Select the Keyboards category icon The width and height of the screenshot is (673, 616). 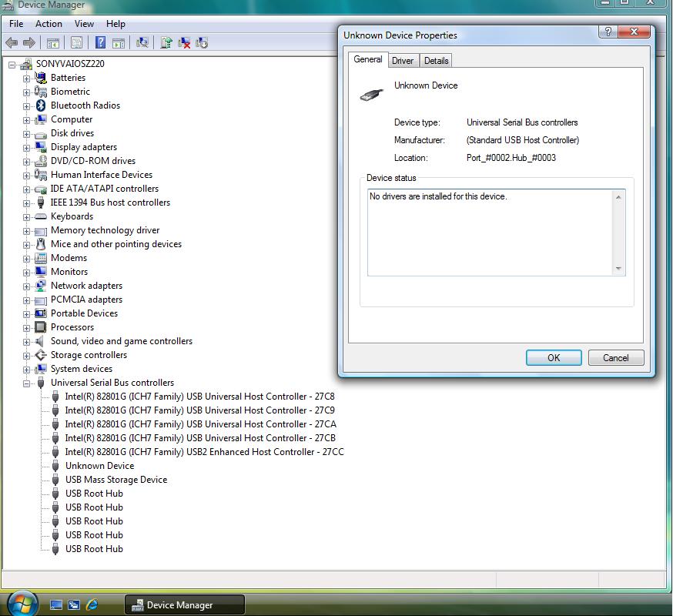coord(41,216)
